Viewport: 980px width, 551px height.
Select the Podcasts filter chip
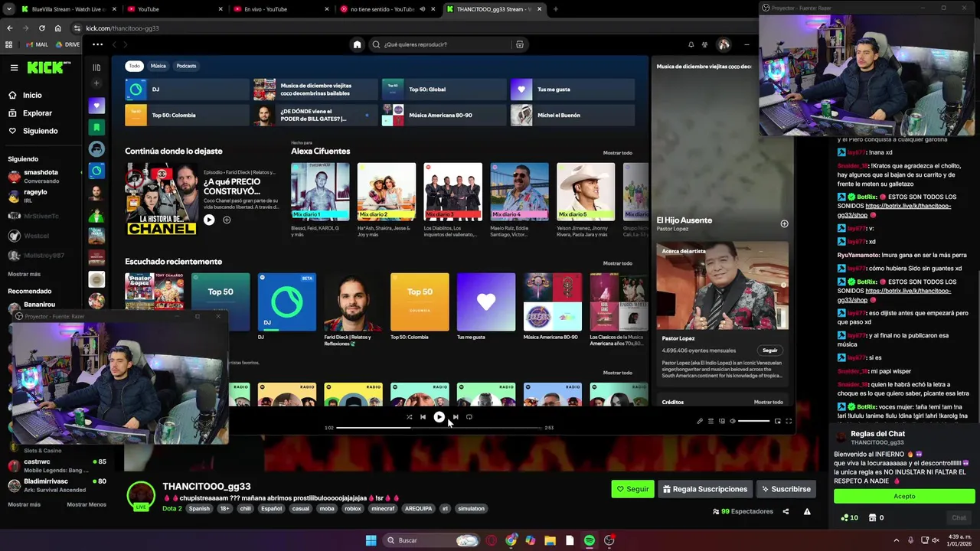point(186,66)
